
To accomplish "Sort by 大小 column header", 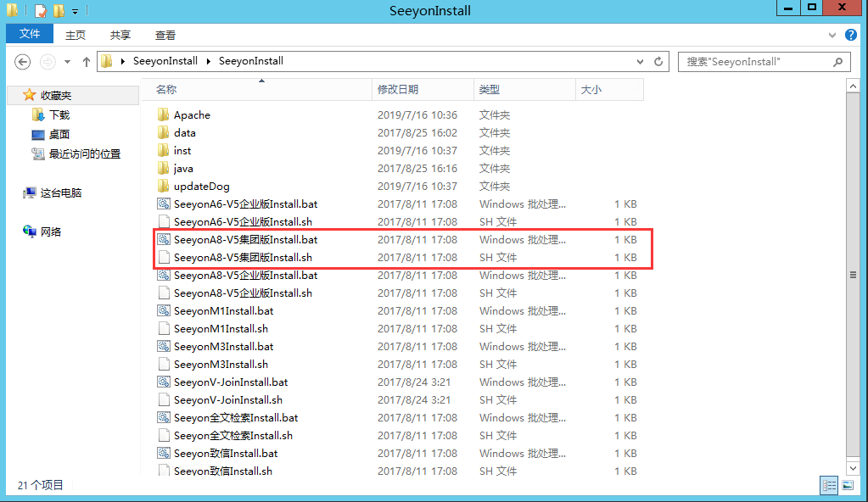I will tap(609, 89).
